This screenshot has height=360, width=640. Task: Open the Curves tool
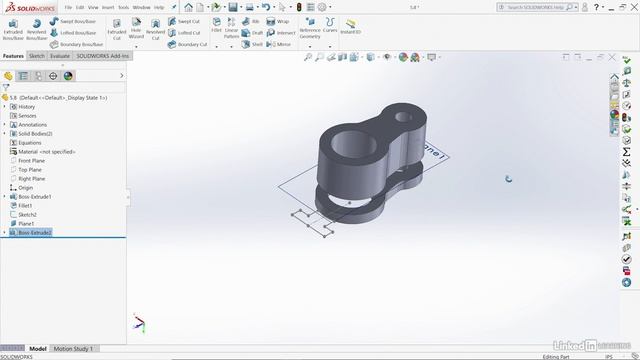330,25
